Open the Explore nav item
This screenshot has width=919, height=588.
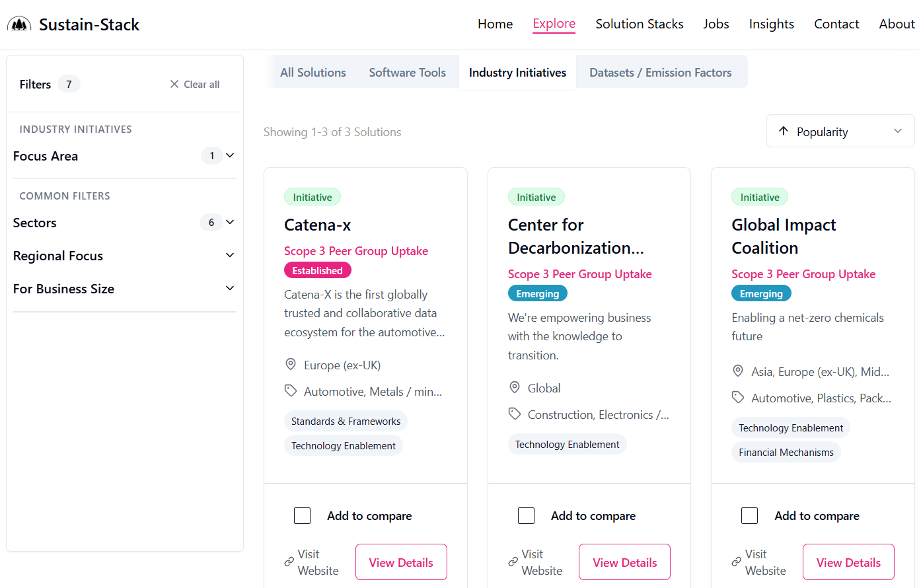pos(554,24)
